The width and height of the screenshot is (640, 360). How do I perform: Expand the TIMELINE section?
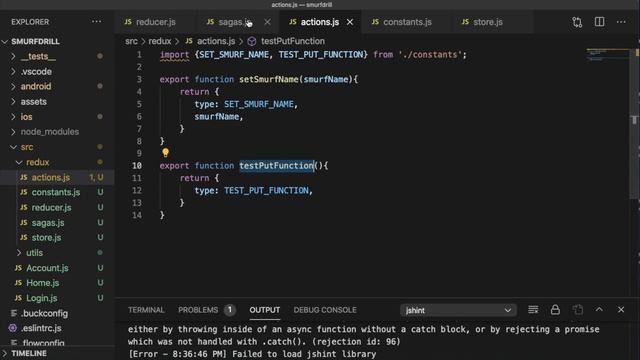[29, 353]
